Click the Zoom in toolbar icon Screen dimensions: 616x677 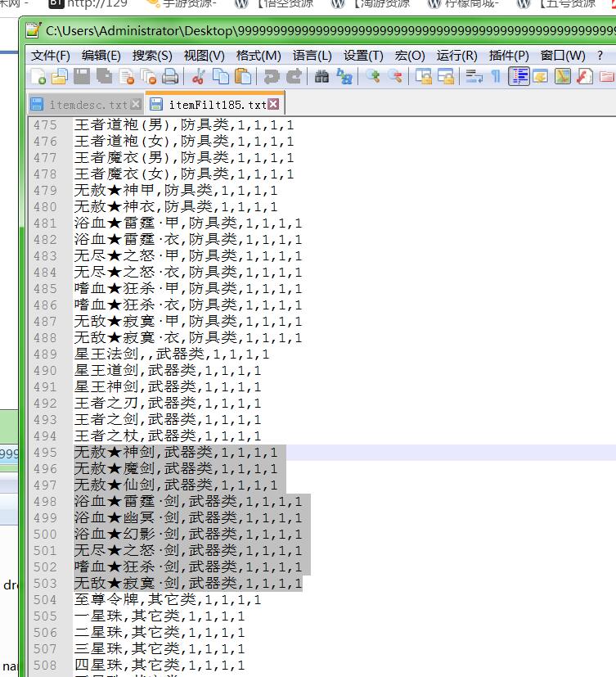coord(373,77)
